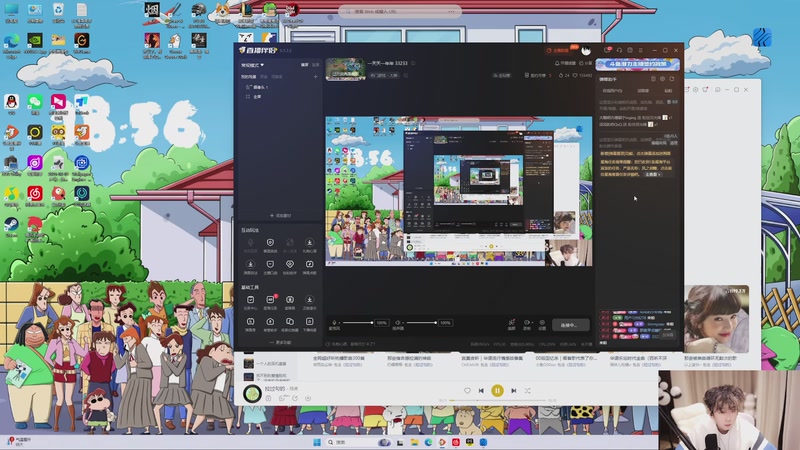Open the 基础工具 icon with red badge
The width and height of the screenshot is (800, 450).
pos(270,302)
